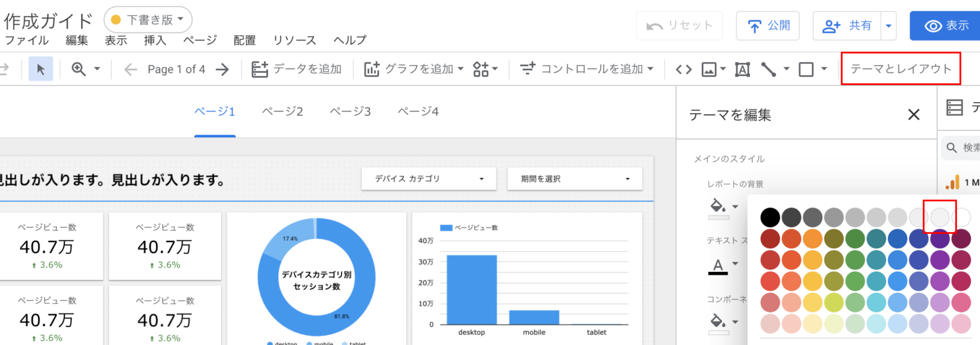Switch to the ページ2 tab
Screen dimensions: 980x345
[x=282, y=111]
